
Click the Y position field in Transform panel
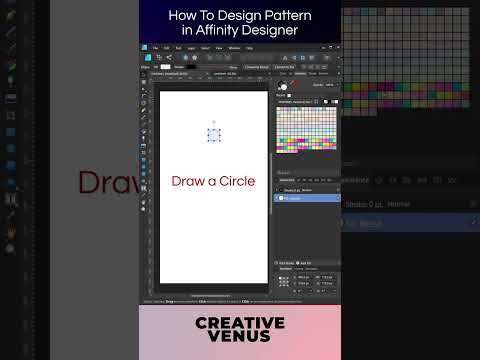tap(303, 284)
